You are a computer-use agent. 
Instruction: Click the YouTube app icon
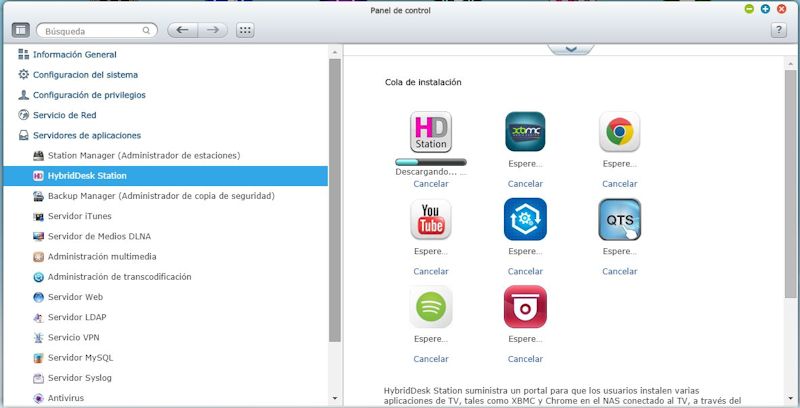click(x=431, y=219)
